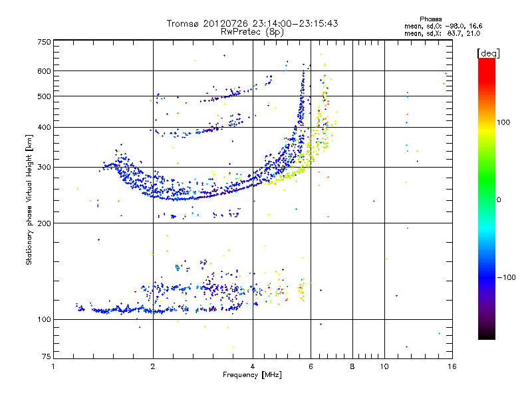Click the x-axis tick label '6'

311,366
